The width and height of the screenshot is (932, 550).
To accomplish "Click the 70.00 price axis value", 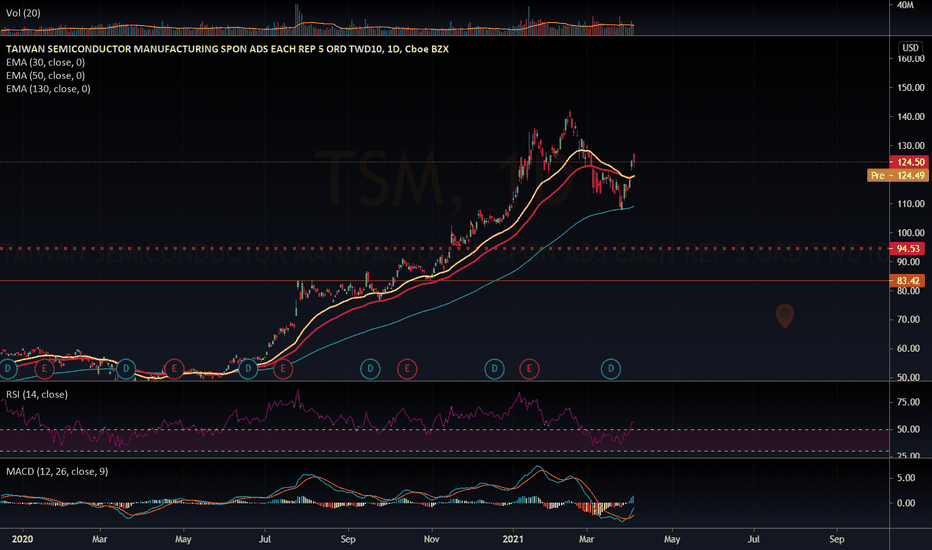I will pyautogui.click(x=908, y=319).
